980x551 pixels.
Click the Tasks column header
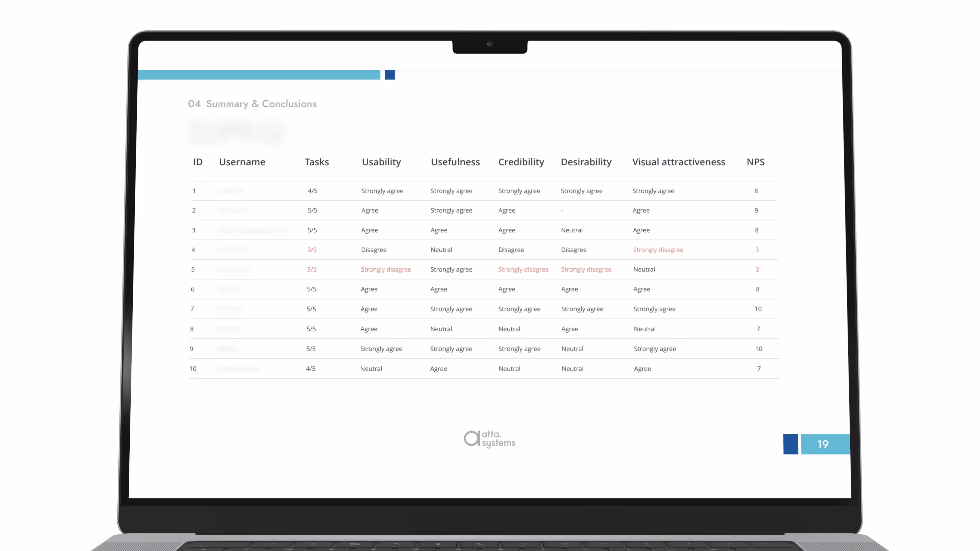pyautogui.click(x=316, y=162)
